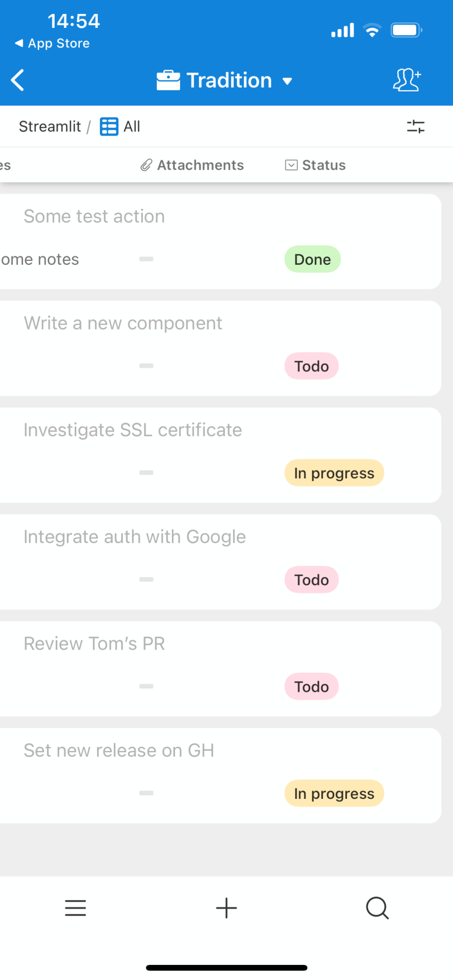This screenshot has width=453, height=980.
Task: Tap the back arrow in header
Action: pyautogui.click(x=18, y=80)
